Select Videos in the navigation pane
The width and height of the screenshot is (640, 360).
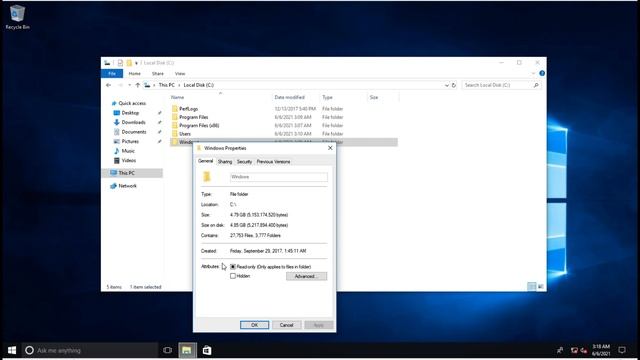[x=129, y=160]
